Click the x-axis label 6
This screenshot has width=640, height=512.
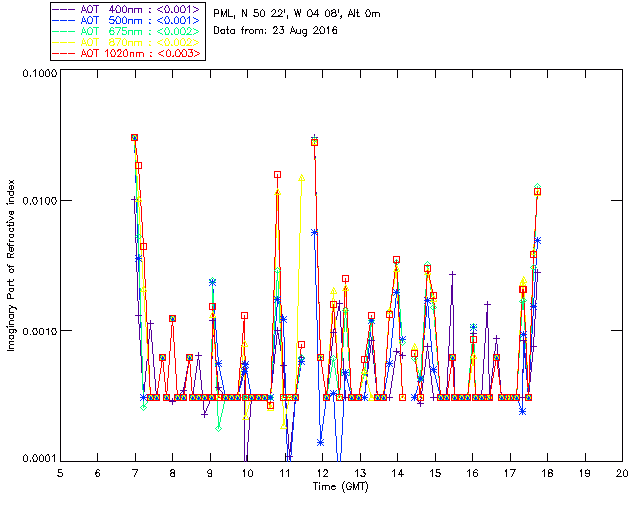(x=98, y=473)
